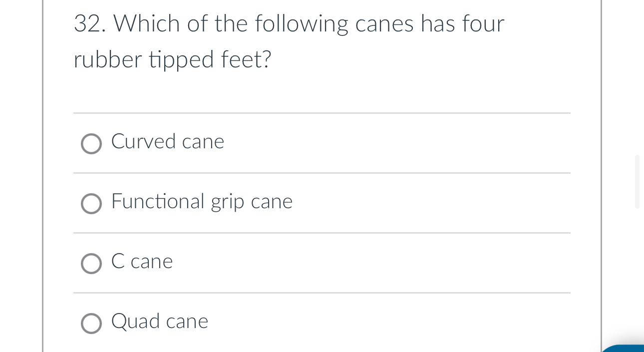Click the scrollbar track near the right edge
The image size is (644, 352).
[x=638, y=275]
